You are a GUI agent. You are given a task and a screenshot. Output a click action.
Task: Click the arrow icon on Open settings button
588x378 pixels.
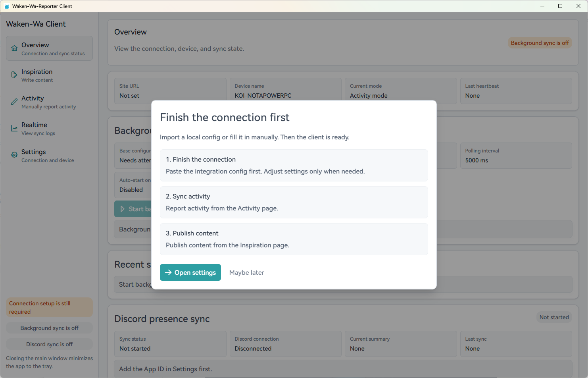(168, 272)
